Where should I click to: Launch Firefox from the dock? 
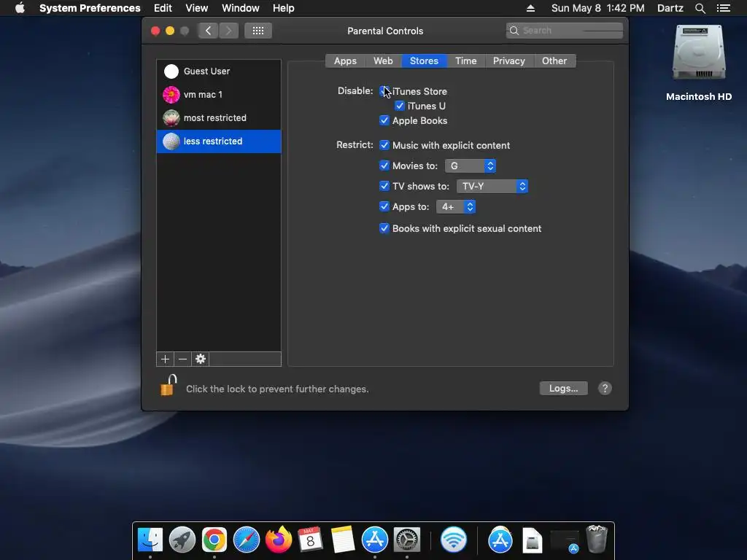coord(279,540)
